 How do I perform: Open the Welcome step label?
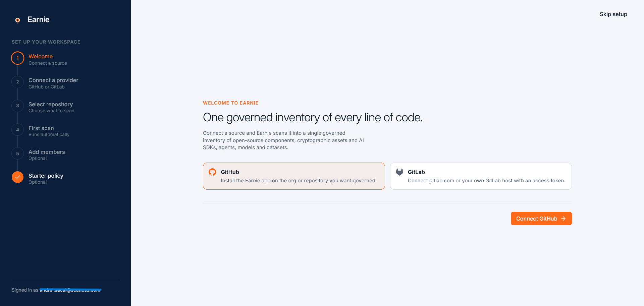point(41,56)
